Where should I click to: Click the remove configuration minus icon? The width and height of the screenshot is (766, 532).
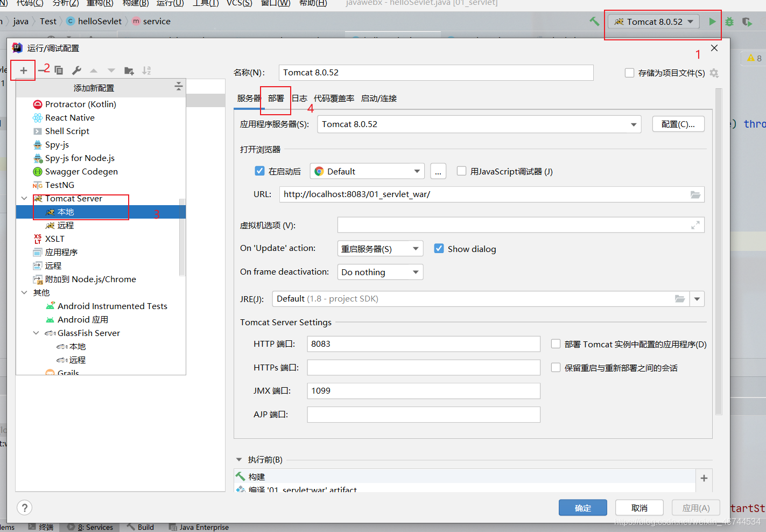tap(41, 71)
